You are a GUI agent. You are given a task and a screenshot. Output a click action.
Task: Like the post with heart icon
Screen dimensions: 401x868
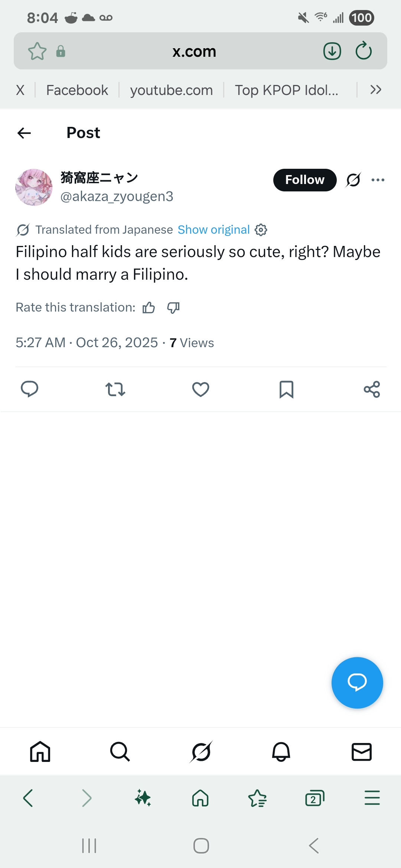click(200, 389)
